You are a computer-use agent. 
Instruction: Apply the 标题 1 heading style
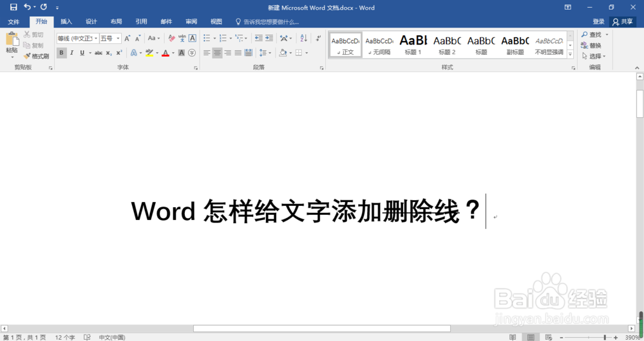(x=413, y=45)
